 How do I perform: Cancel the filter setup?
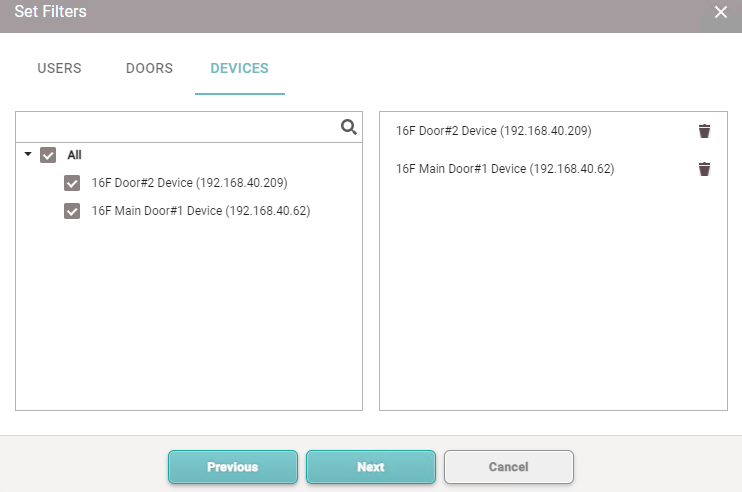tap(509, 467)
